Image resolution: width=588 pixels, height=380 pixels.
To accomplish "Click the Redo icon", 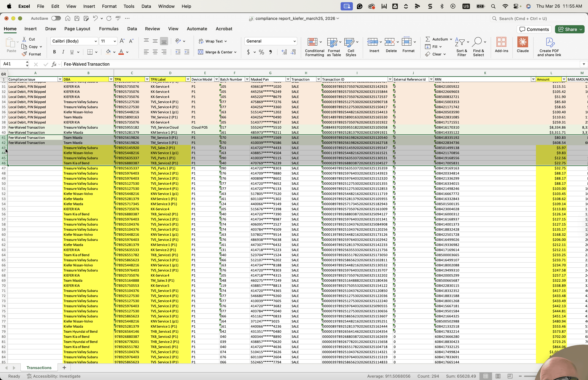I will 109,18.
